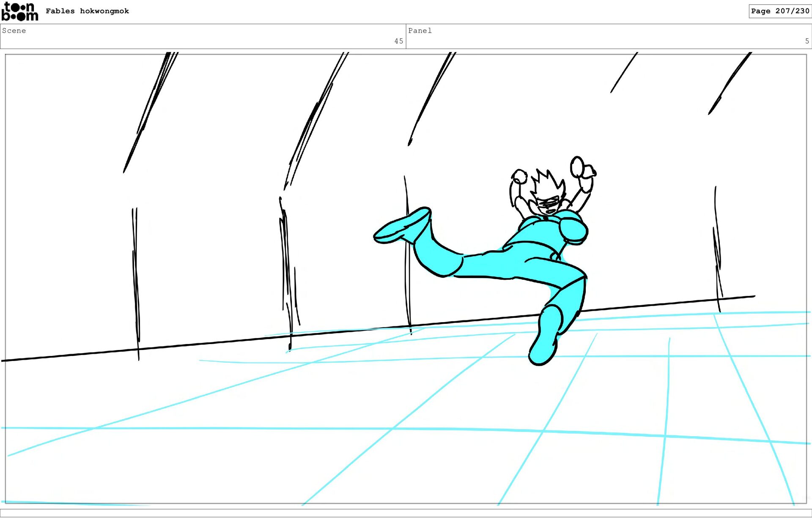Click the Toon Boom logo
The width and height of the screenshot is (812, 525).
click(19, 11)
